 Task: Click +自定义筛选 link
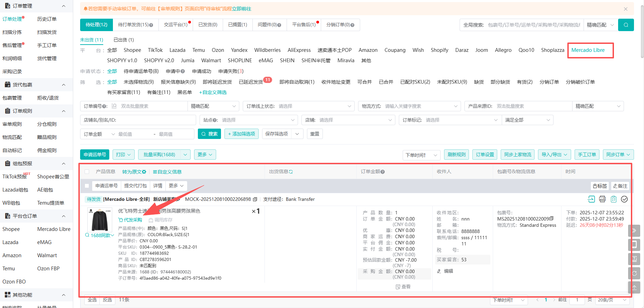click(213, 92)
